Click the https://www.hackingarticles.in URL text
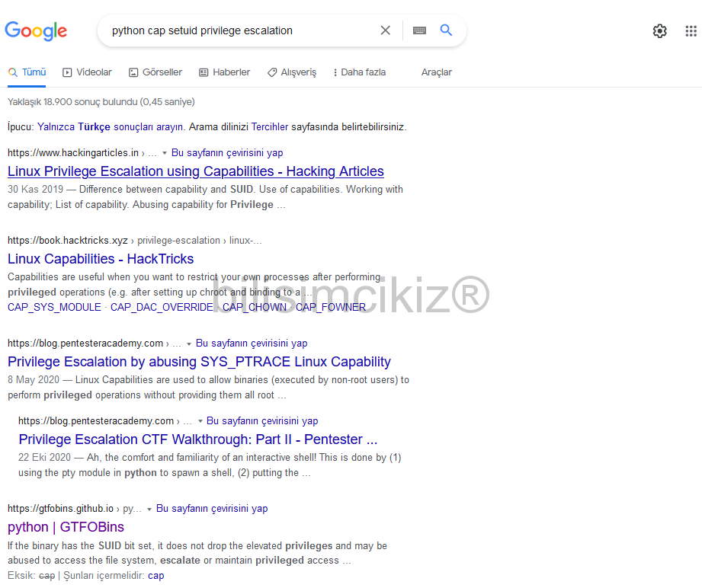The image size is (702, 588). click(x=73, y=152)
